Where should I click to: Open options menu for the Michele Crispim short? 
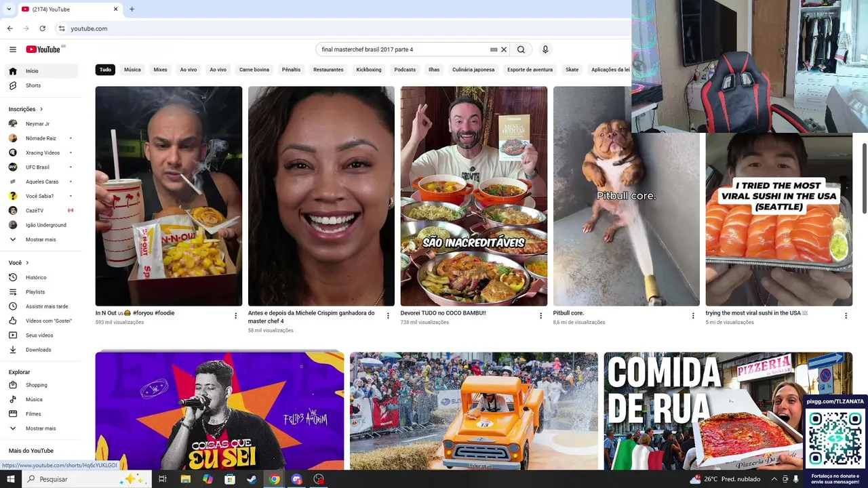tap(388, 316)
